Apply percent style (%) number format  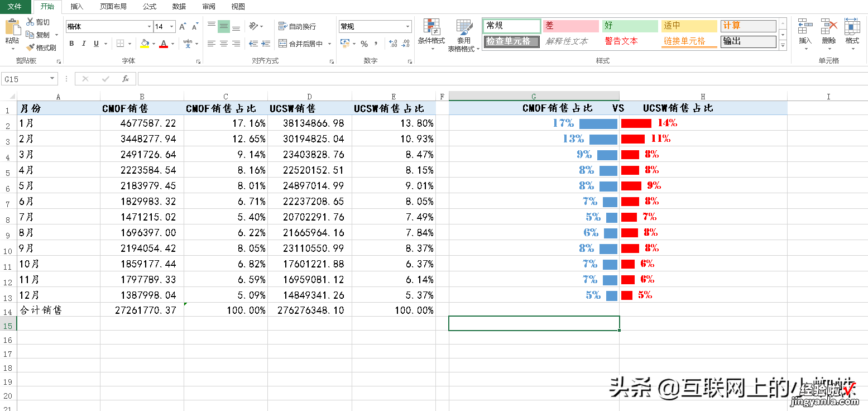pyautogui.click(x=364, y=44)
